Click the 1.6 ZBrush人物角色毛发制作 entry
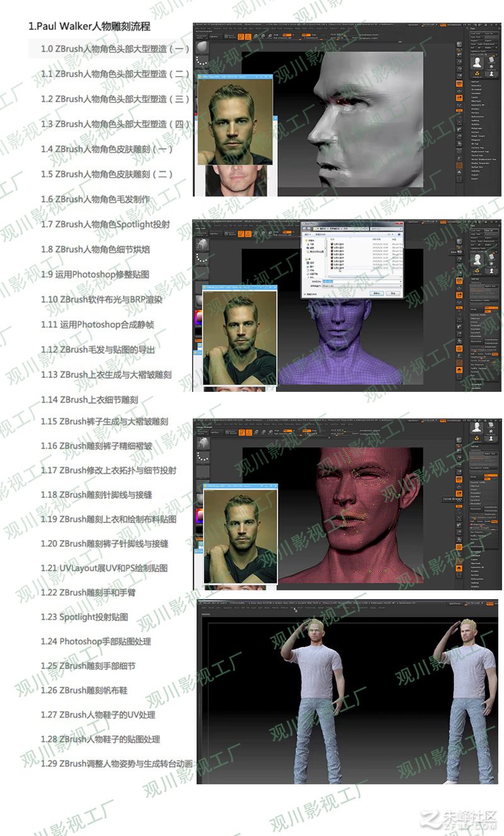 [x=95, y=199]
